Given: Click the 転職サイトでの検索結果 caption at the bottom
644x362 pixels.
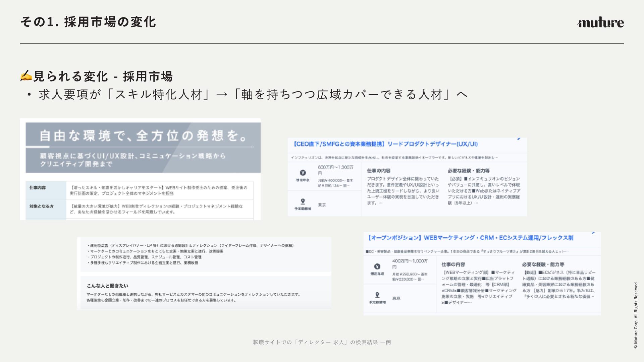Looking at the screenshot, I should 322,342.
